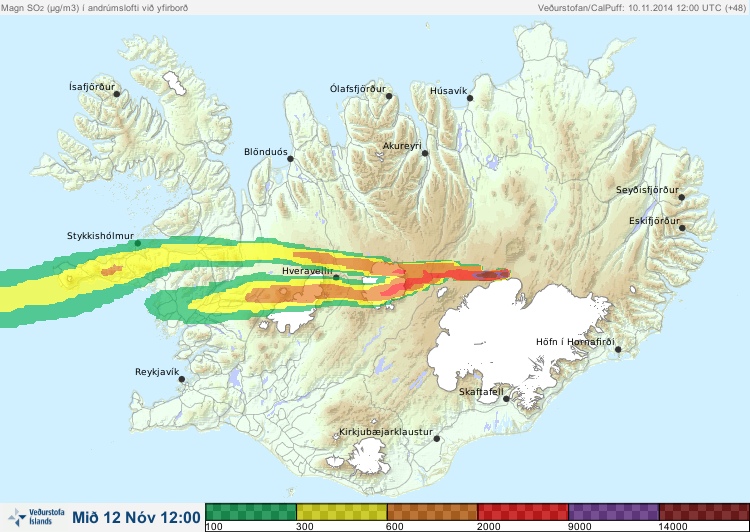Click the Ísafjörður marker dot

tap(116, 94)
